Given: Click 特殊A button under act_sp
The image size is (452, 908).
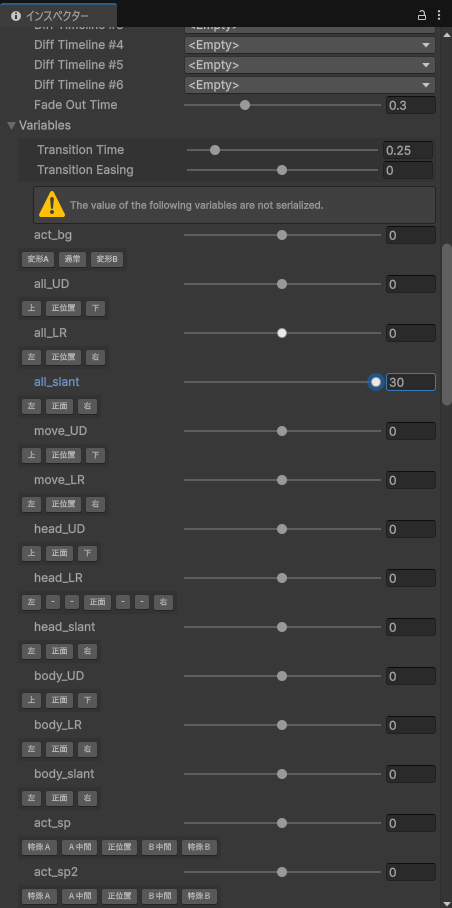Looking at the screenshot, I should pos(39,848).
